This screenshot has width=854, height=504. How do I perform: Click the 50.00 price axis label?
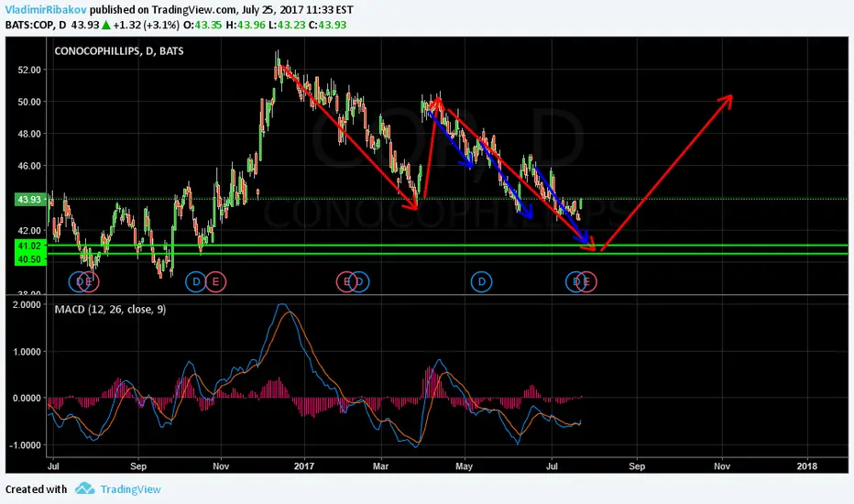(x=29, y=102)
